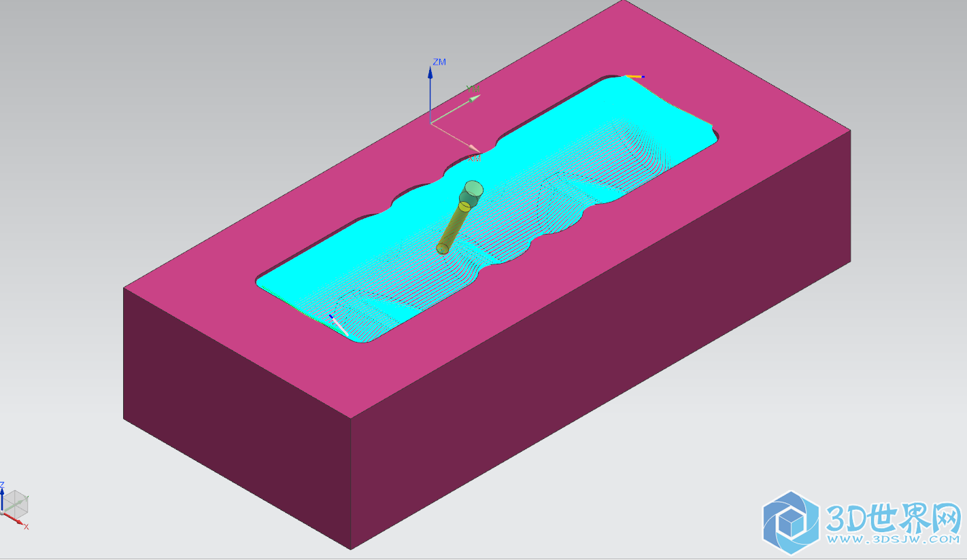Select the right side face of the block
967x560 pixels.
click(x=601, y=340)
